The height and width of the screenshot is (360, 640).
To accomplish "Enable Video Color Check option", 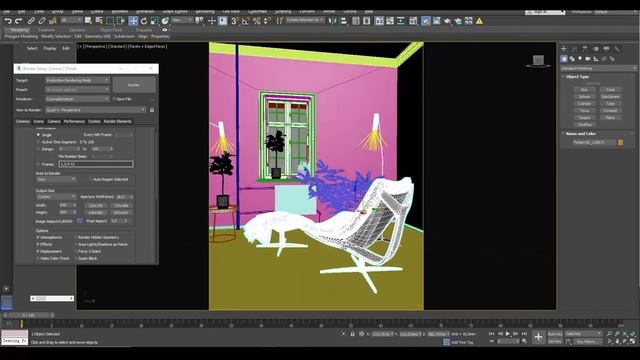I will (38, 258).
